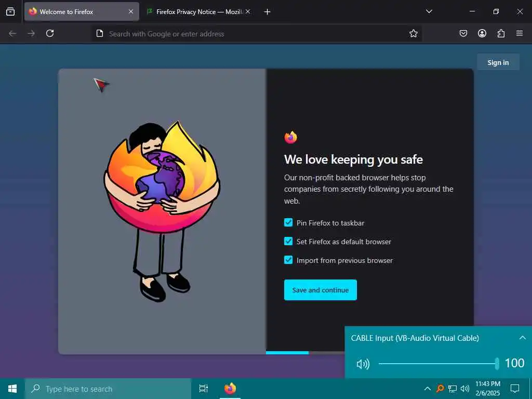Open the Windows Start menu
This screenshot has width=532, height=399.
coord(12,389)
